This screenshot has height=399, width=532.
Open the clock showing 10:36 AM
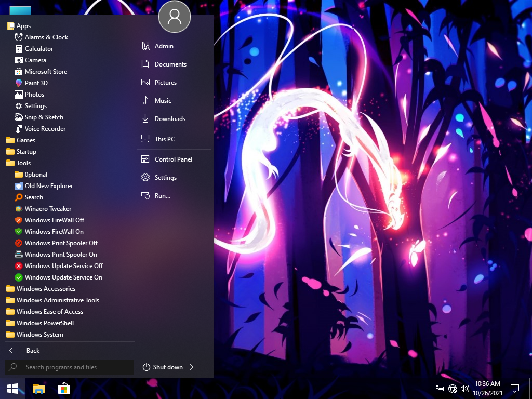click(x=487, y=389)
